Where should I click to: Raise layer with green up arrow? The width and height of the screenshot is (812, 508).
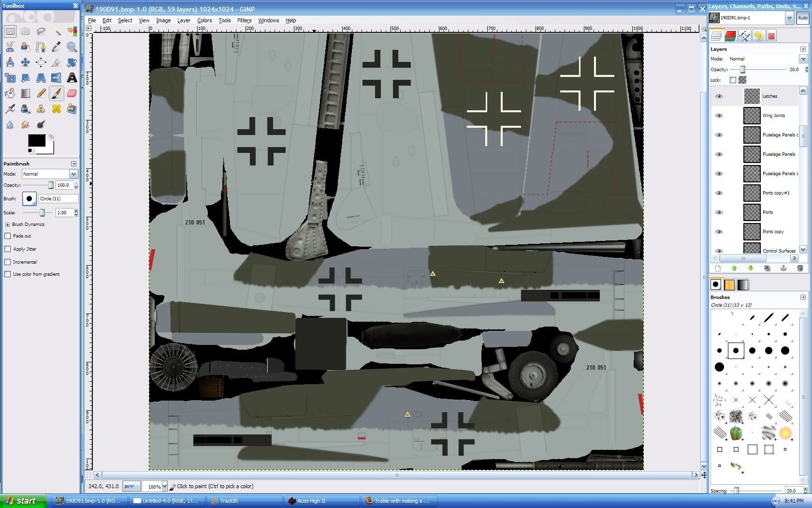(734, 268)
